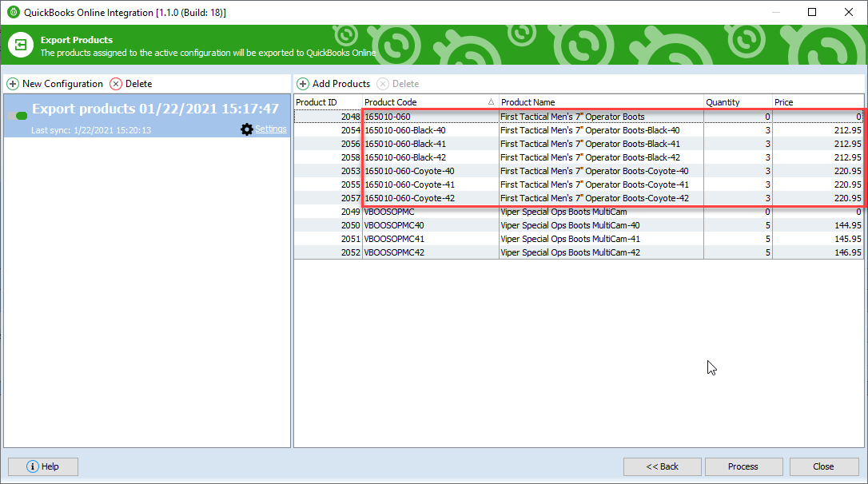Click the red Delete configuration icon
Screen dimensions: 868x484
(116, 84)
